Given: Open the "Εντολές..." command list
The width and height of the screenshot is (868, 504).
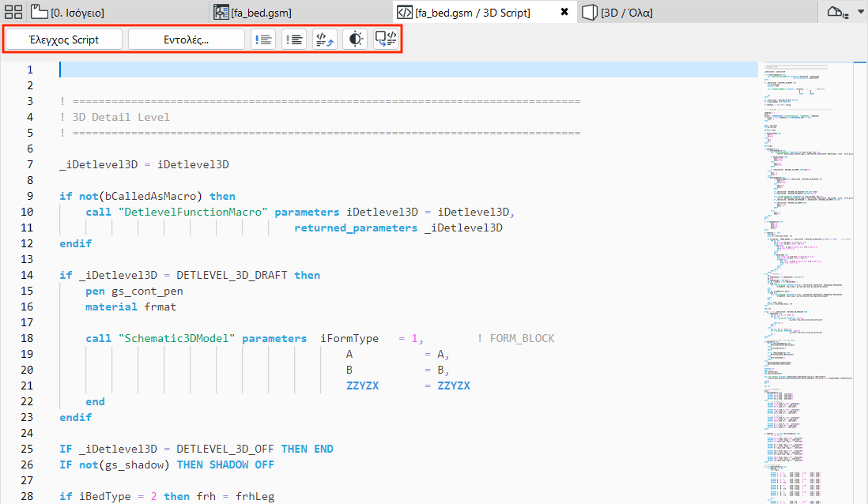Looking at the screenshot, I should pyautogui.click(x=187, y=38).
